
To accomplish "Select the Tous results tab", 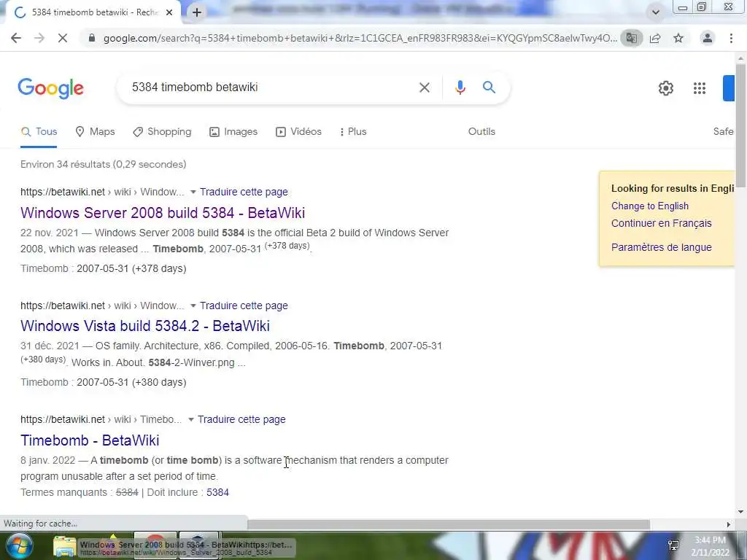I will click(39, 132).
